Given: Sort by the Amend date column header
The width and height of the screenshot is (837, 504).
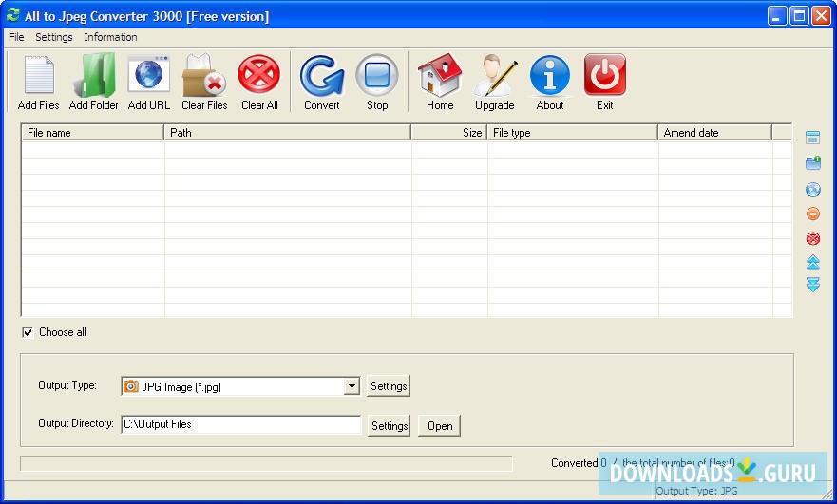Looking at the screenshot, I should coord(715,132).
